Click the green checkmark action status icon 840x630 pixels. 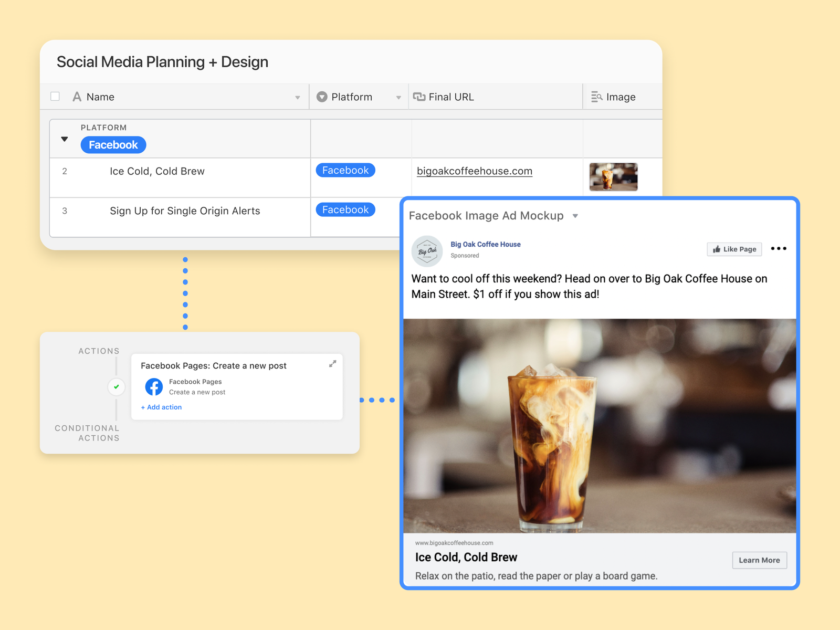117,387
